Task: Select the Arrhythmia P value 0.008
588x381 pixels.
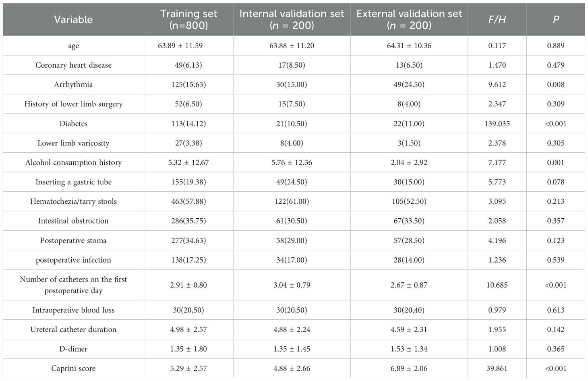Action: coord(556,85)
